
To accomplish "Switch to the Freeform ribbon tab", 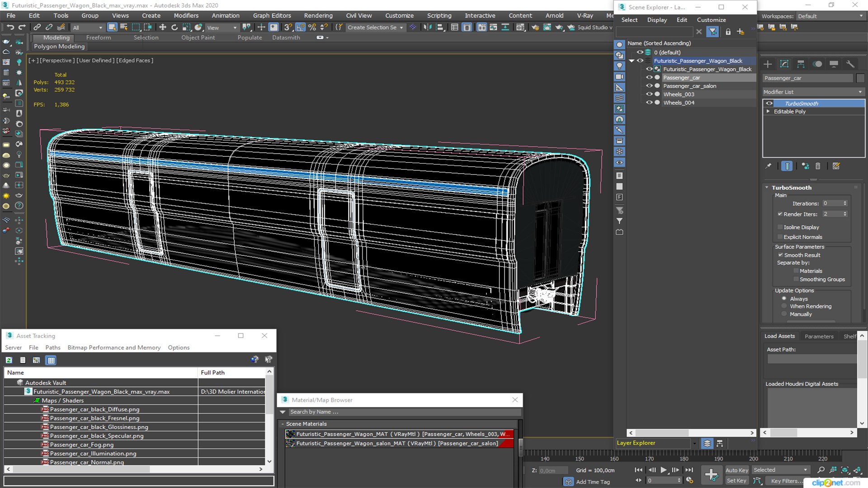I will coord(98,38).
